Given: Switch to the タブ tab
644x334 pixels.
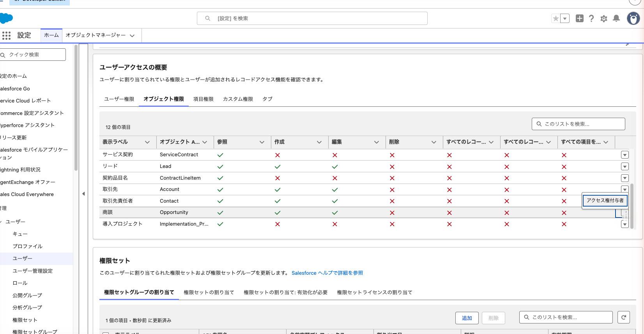Looking at the screenshot, I should pos(267,99).
